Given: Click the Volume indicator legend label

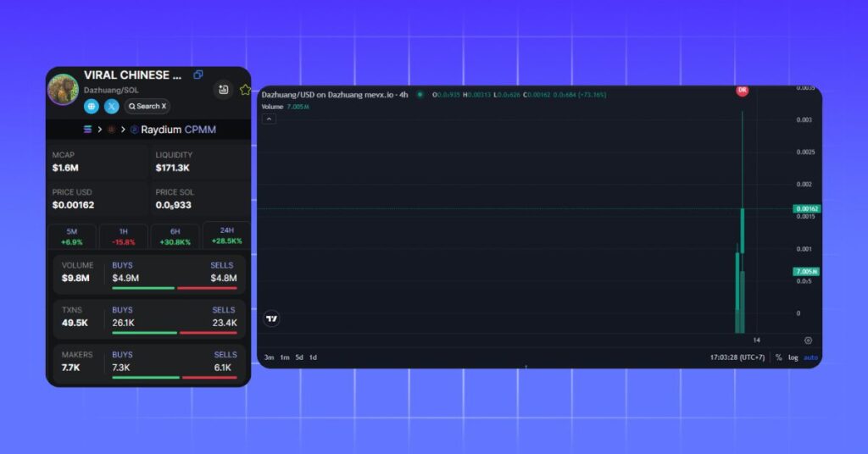Looking at the screenshot, I should tap(272, 107).
